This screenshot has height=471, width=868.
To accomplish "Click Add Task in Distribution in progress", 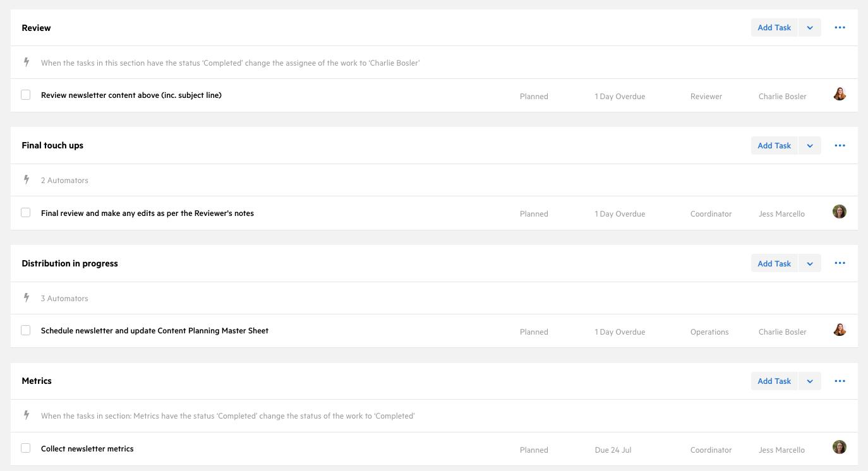I will point(774,263).
